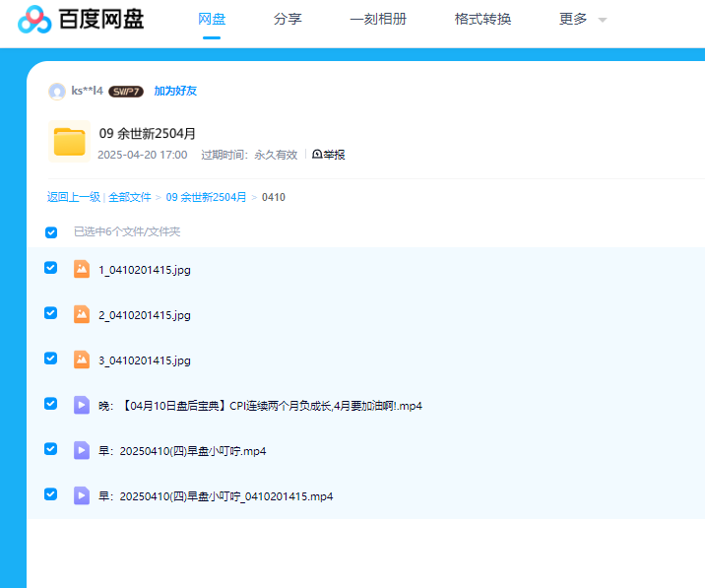705x588 pixels.
Task: Click the SVIP7 membership badge
Action: click(x=126, y=92)
